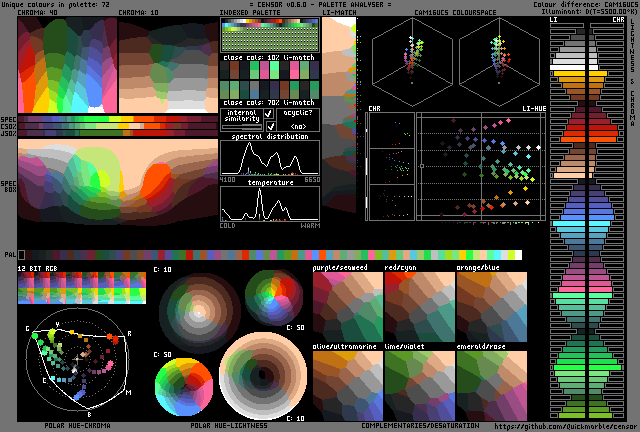
Task: Click the letter Y on polar diagram
Action: (57, 324)
